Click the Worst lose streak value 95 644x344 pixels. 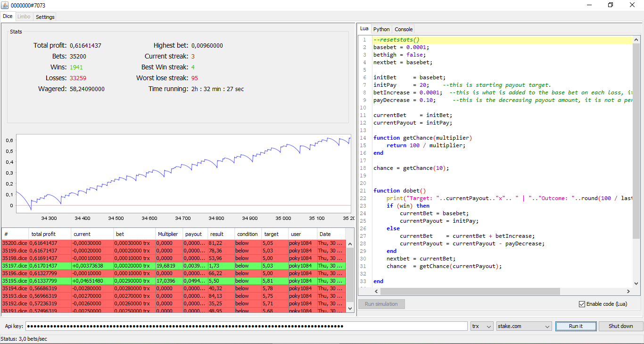(195, 78)
